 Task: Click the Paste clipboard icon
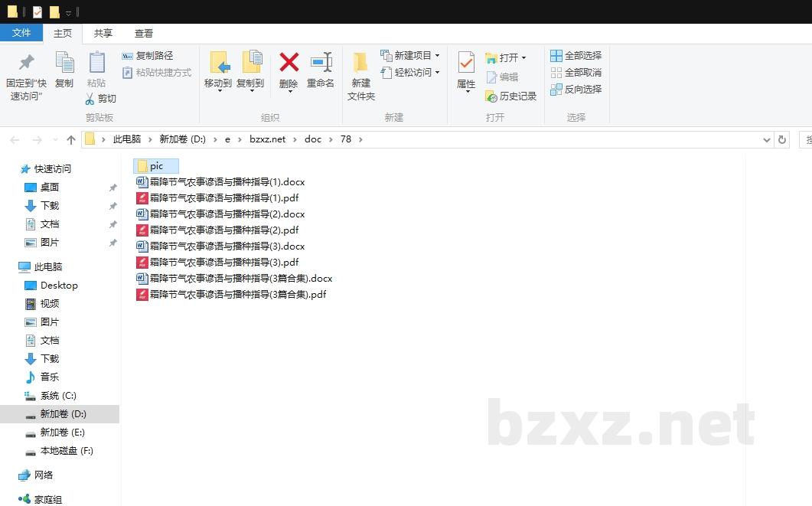coord(96,63)
